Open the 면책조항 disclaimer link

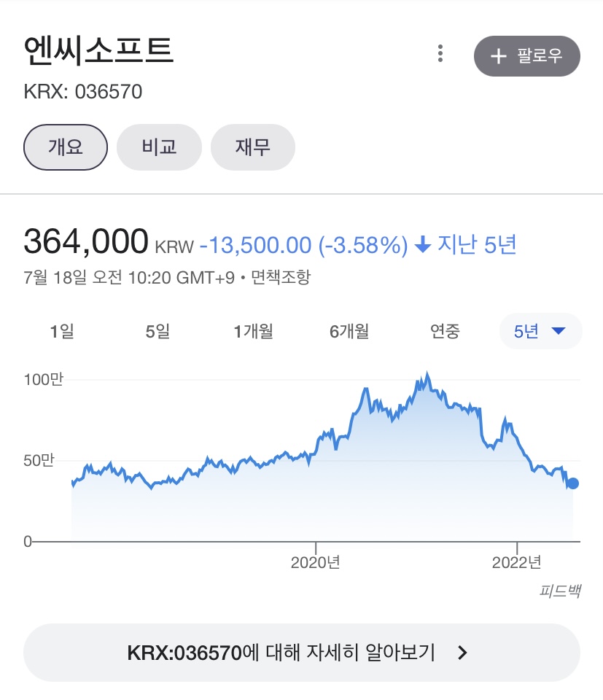click(x=281, y=278)
